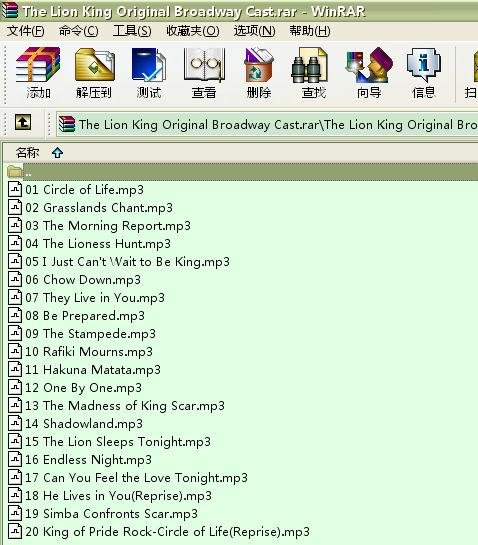Screen dimensions: 478x545
Task: Open the Tools (工具) menu
Action: 132,31
